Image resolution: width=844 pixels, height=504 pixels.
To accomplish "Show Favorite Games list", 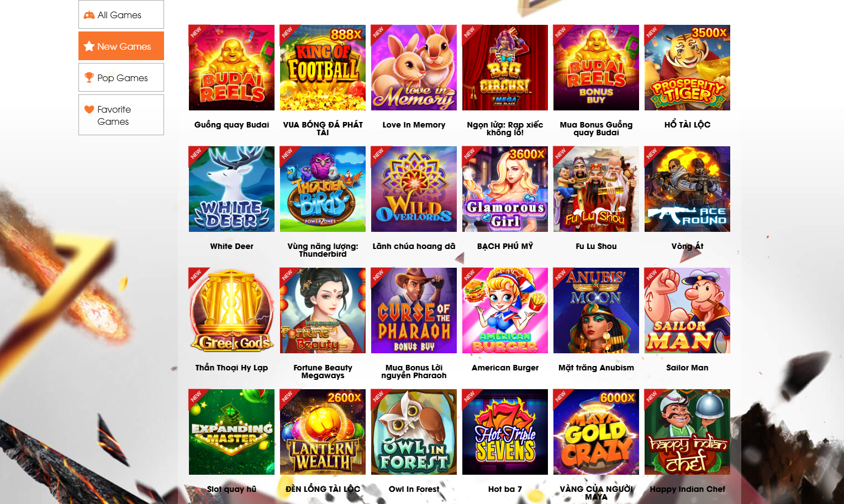I will (121, 115).
